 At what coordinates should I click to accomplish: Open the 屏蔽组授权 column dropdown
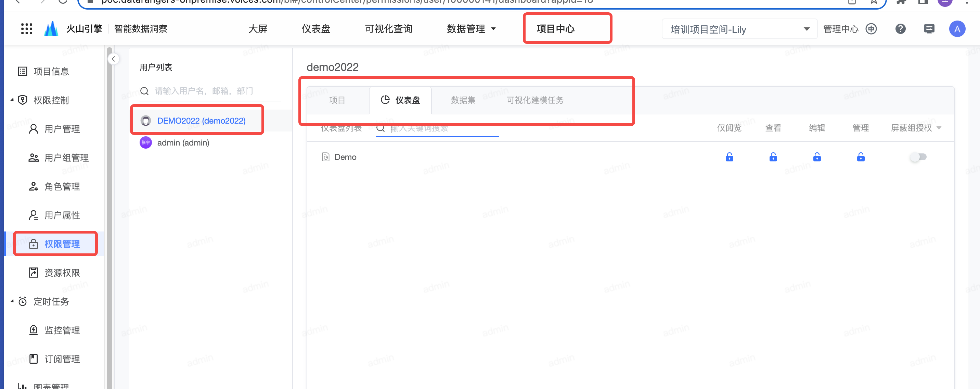click(939, 128)
